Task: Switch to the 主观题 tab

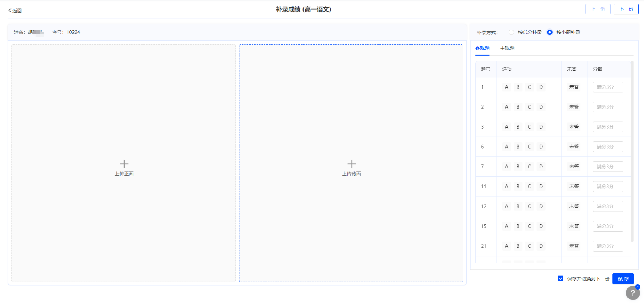Action: [x=507, y=48]
